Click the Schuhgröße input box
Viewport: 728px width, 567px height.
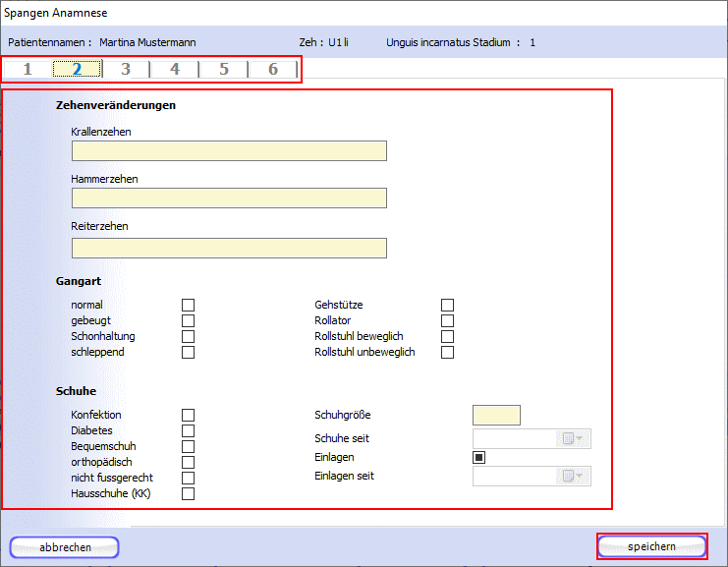coord(496,416)
